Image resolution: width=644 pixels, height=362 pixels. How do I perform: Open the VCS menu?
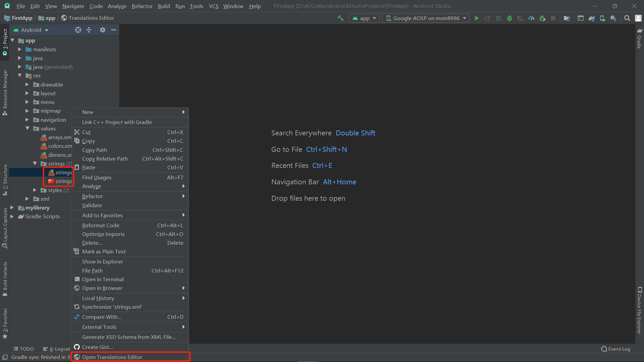[x=213, y=6]
